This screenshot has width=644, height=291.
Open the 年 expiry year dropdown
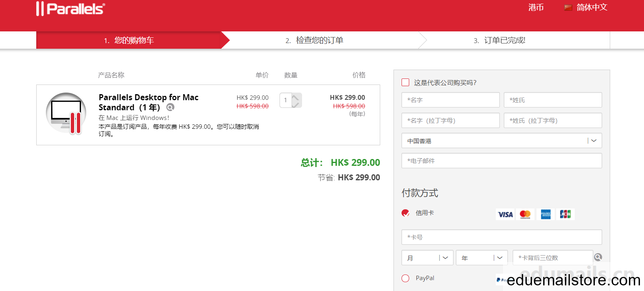point(482,258)
